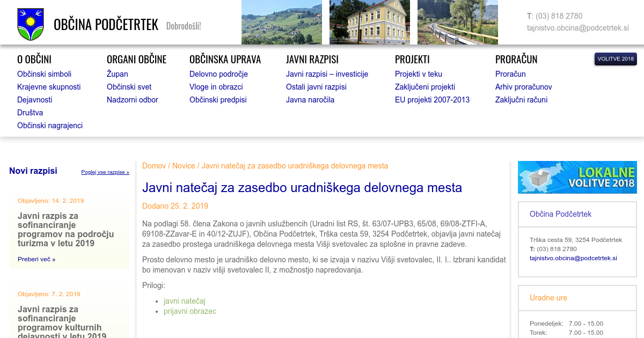
Task: Select Javna naročila from menu
Action: (310, 100)
